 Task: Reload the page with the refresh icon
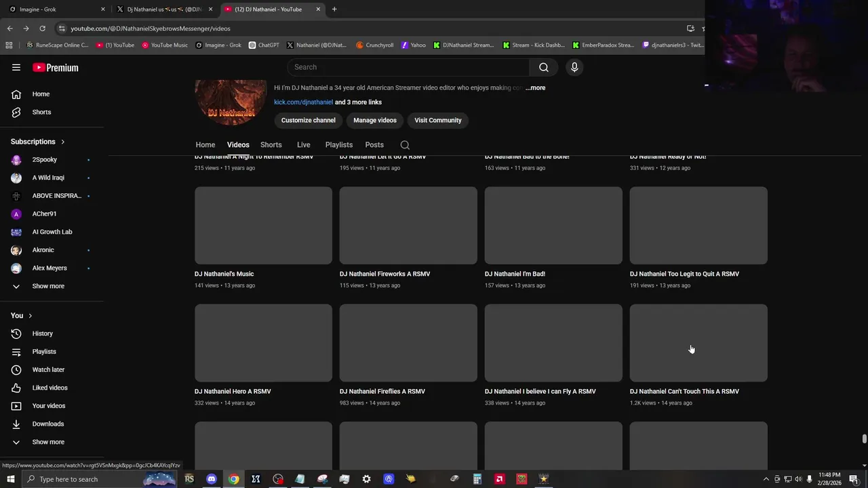tap(42, 28)
